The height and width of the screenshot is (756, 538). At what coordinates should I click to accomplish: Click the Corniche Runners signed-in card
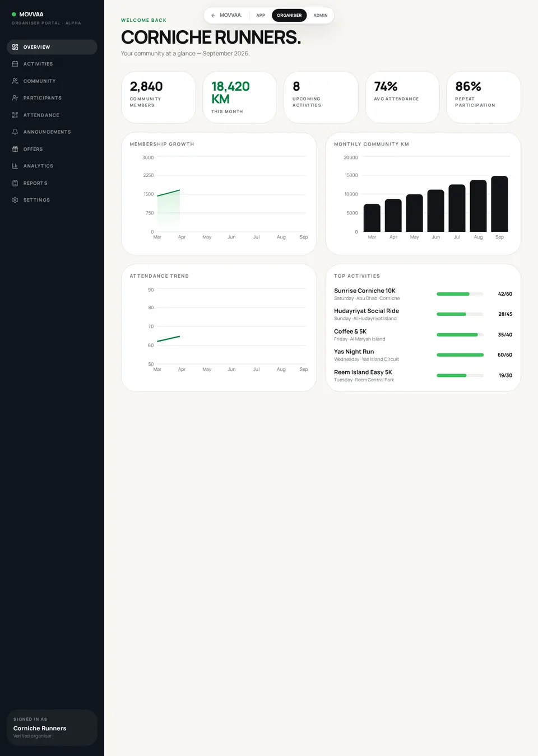[52, 727]
